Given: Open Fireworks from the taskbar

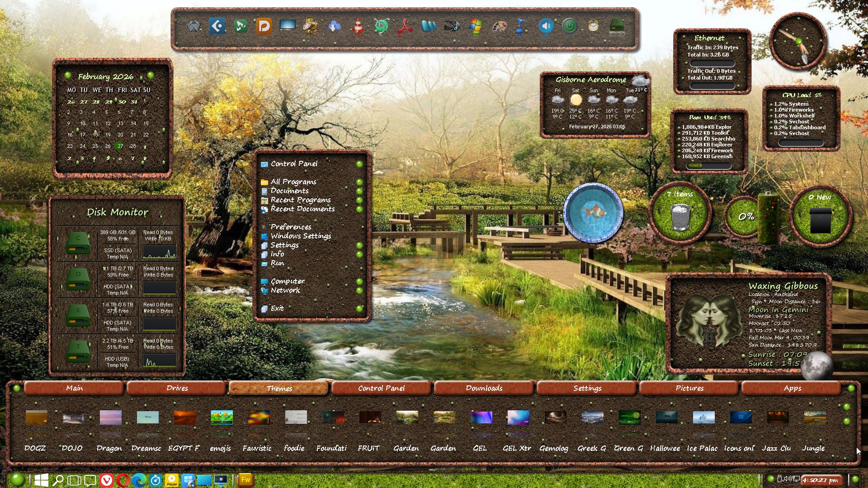Looking at the screenshot, I should point(245,480).
